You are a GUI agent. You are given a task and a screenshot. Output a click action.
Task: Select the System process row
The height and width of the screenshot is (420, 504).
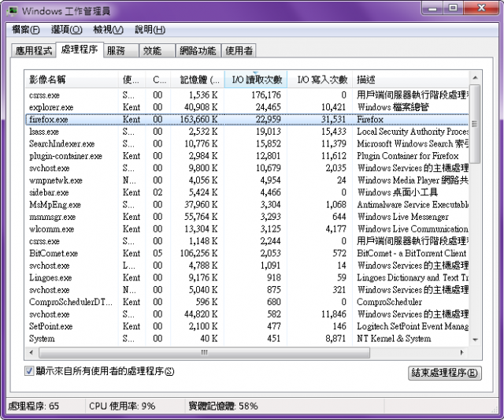[246, 339]
